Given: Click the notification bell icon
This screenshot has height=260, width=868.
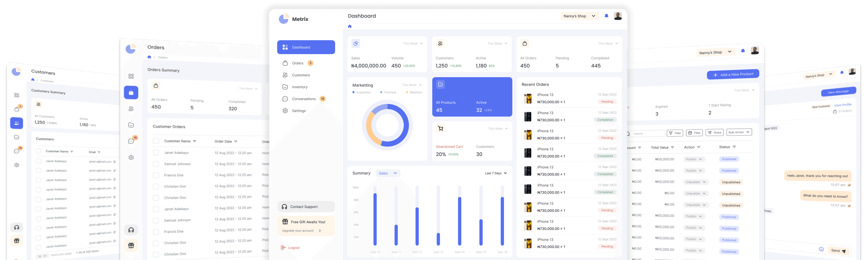Looking at the screenshot, I should point(606,16).
